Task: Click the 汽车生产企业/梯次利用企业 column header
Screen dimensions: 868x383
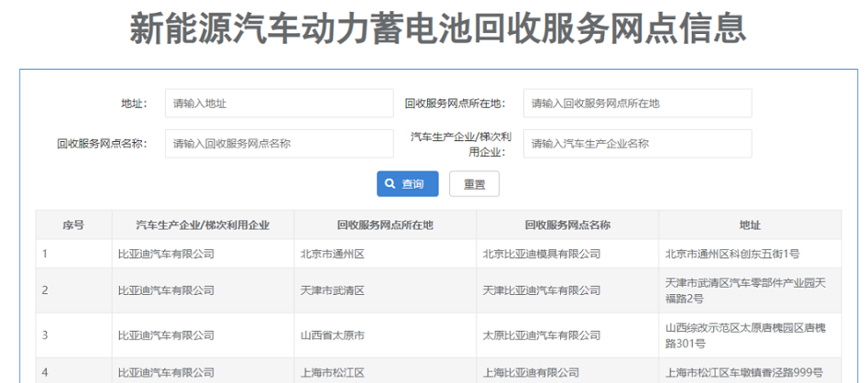Action: coord(203,225)
